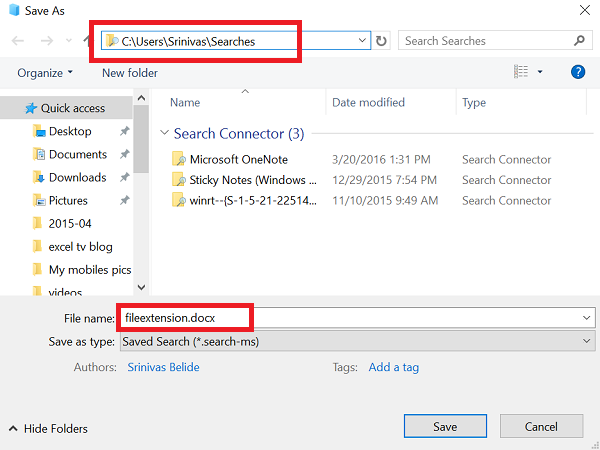Screen dimensions: 600x450
Task: Open the Organize dropdown menu
Action: tap(45, 73)
